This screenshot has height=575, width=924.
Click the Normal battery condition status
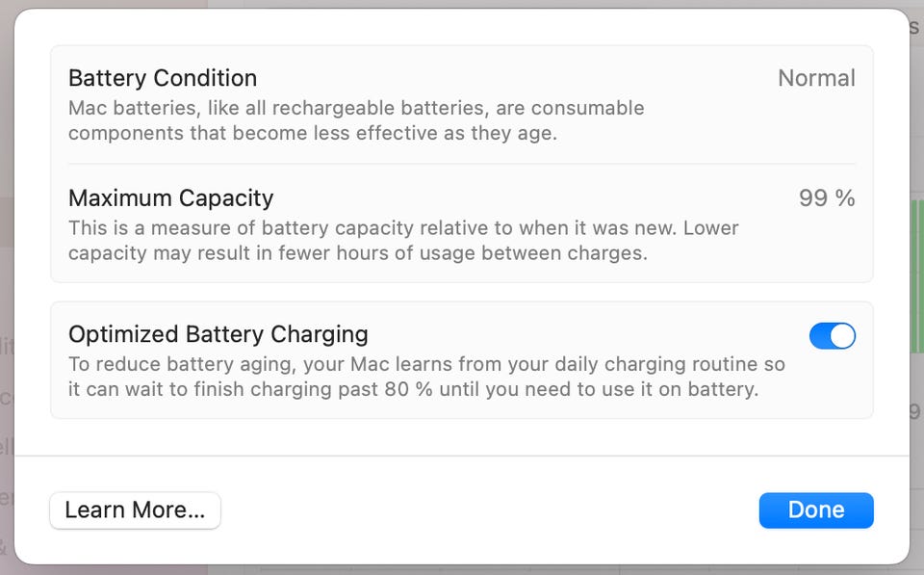click(816, 78)
